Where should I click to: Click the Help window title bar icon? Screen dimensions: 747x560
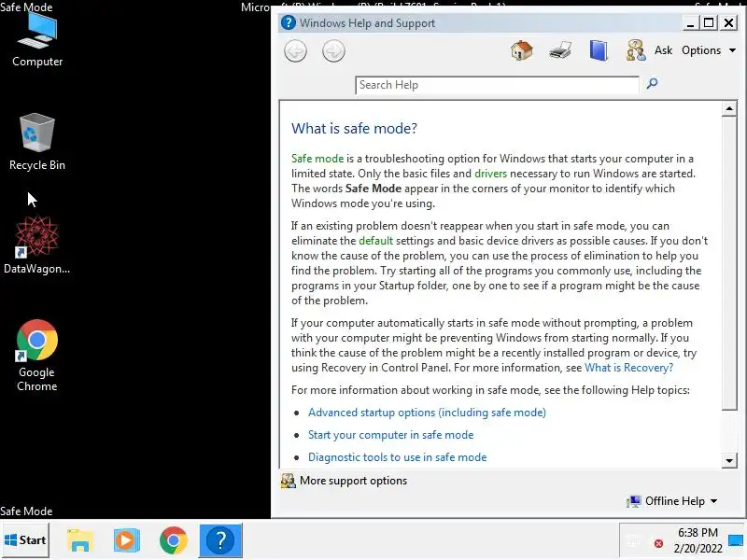pos(289,22)
